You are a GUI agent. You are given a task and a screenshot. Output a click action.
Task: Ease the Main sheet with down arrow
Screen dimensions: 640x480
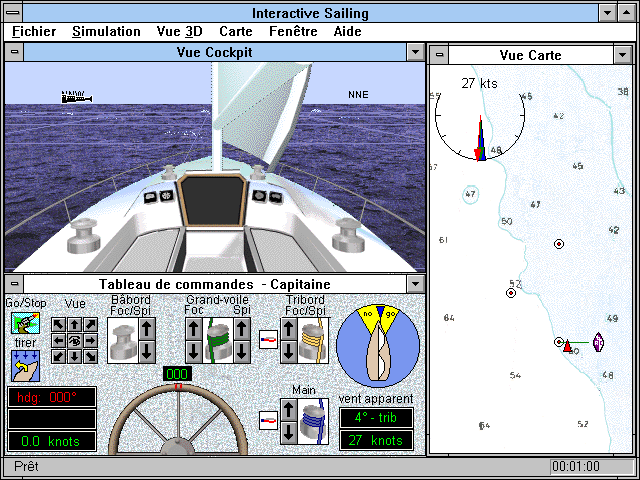pyautogui.click(x=289, y=433)
